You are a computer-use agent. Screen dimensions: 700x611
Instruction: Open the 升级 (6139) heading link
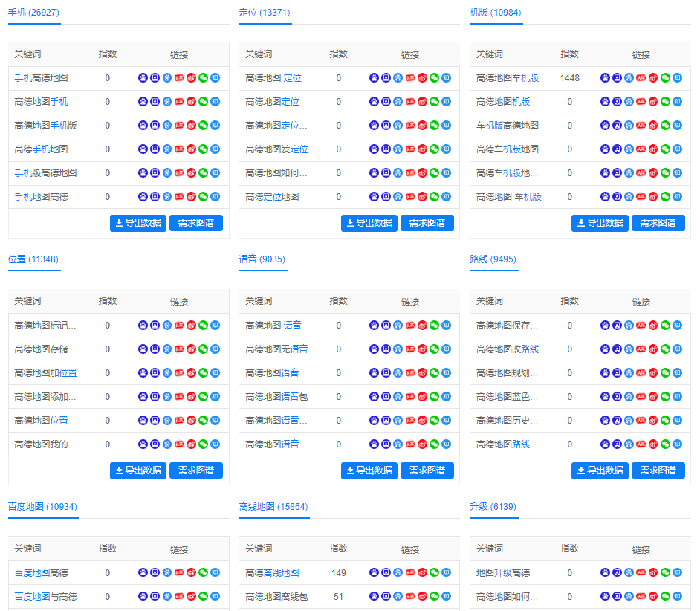493,507
